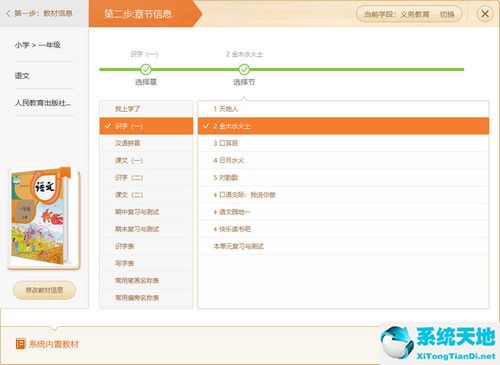Go back to 第一步:教材信息 step
Viewport: 500px width, 365px height.
point(43,13)
